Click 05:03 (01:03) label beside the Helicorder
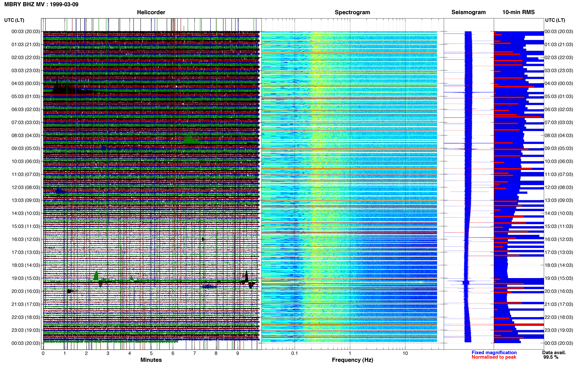Screen dimensions: 588x368 pos(26,96)
